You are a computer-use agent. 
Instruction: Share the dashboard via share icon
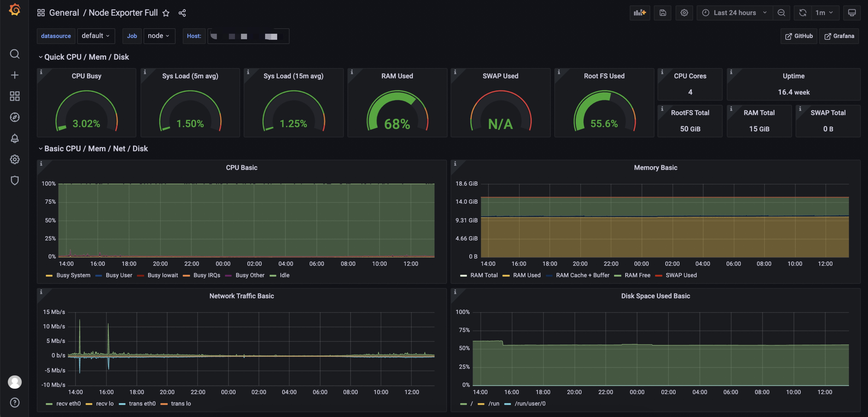(182, 13)
